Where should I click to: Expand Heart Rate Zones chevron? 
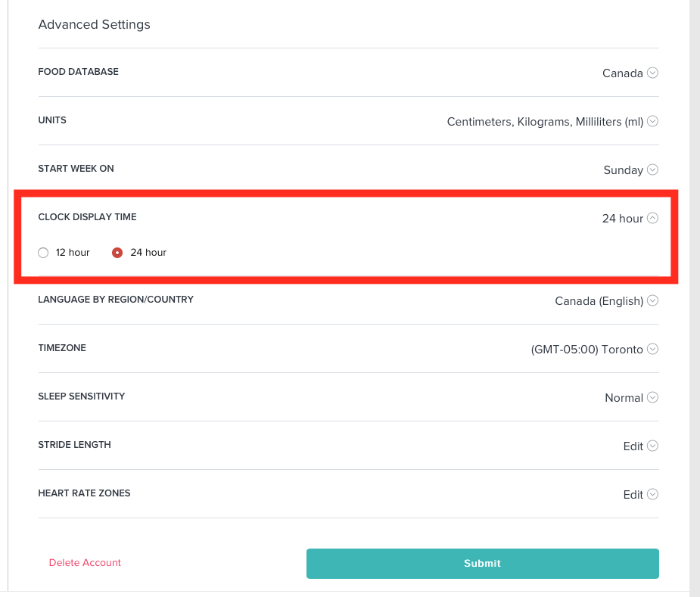pyautogui.click(x=652, y=494)
